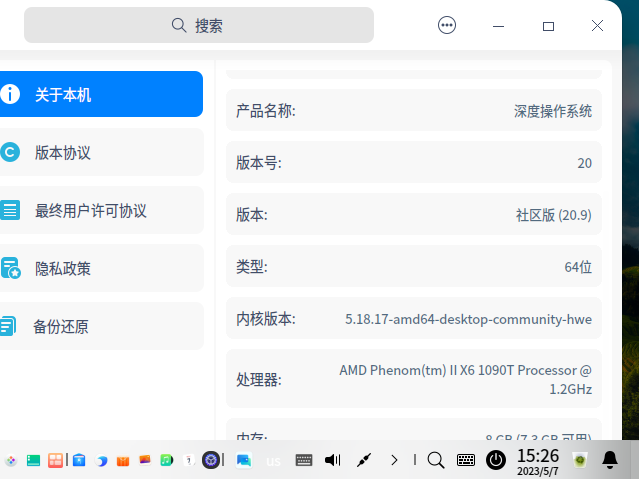Click the AMD Phenom processor text

465,380
